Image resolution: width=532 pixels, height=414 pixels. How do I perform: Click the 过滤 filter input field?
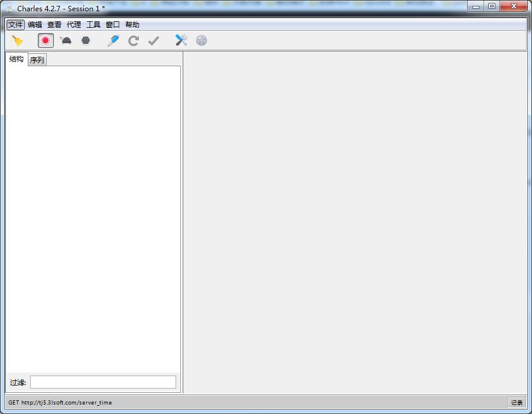pyautogui.click(x=103, y=382)
